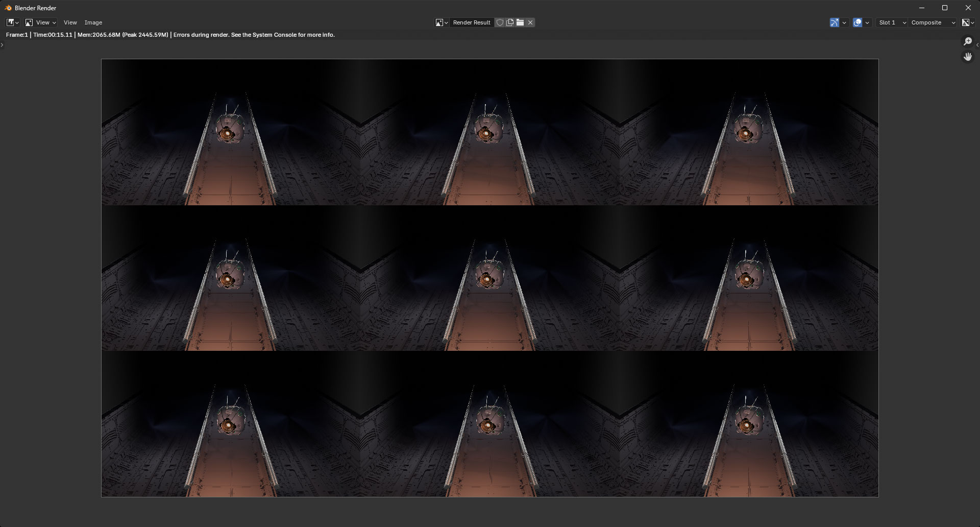
Task: Open image via the folder icon
Action: tap(520, 22)
